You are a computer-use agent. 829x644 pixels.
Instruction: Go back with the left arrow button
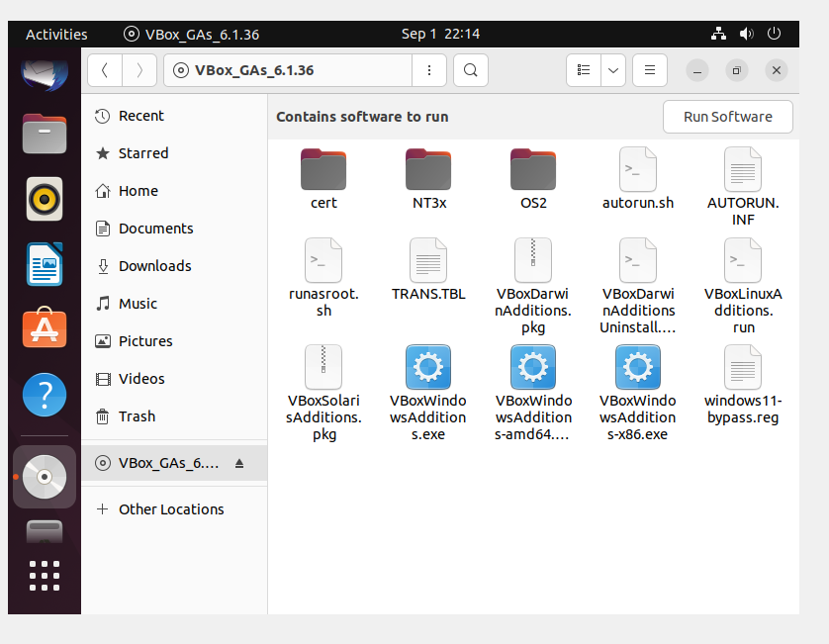105,70
